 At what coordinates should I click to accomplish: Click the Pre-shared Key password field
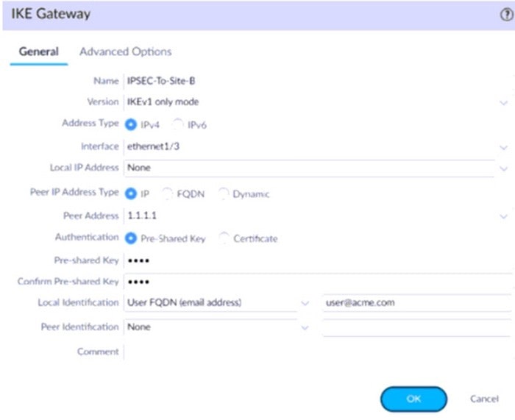coord(317,260)
